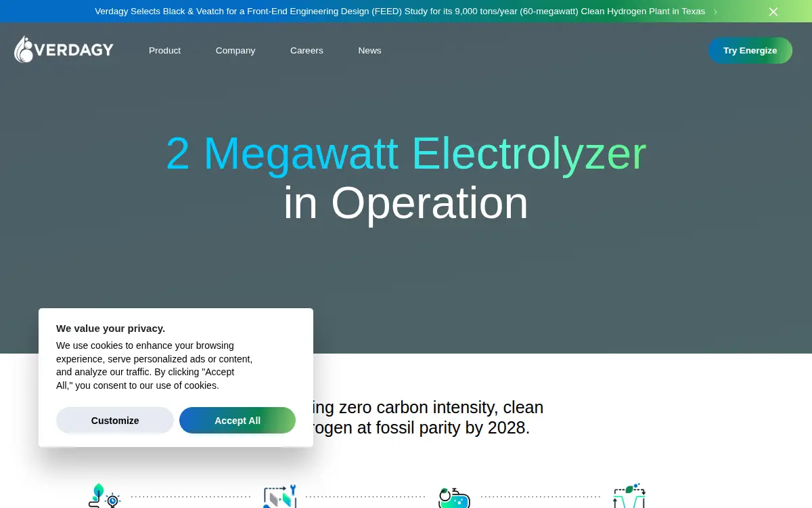Click the banner's right chevron arrow
The image size is (812, 508).
[715, 12]
